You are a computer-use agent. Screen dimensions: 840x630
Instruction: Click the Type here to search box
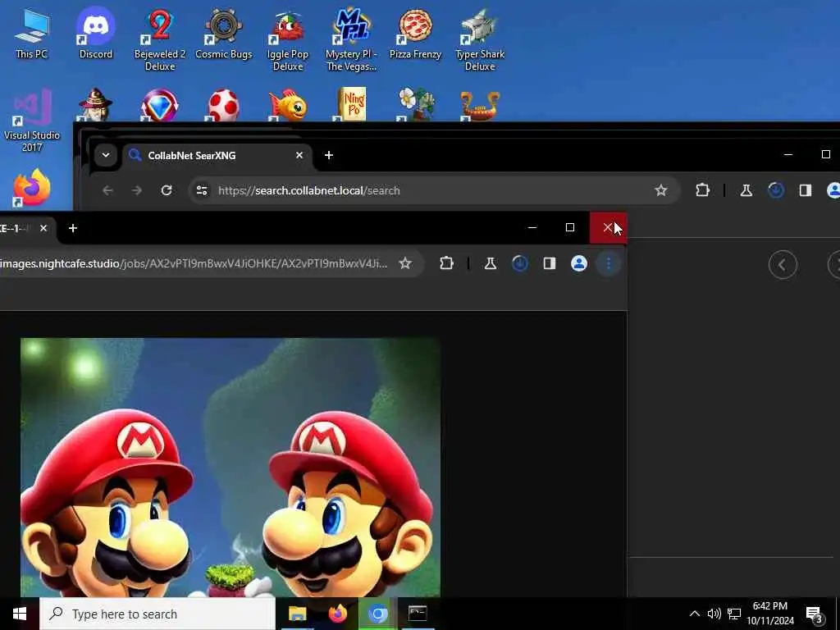pyautogui.click(x=157, y=614)
